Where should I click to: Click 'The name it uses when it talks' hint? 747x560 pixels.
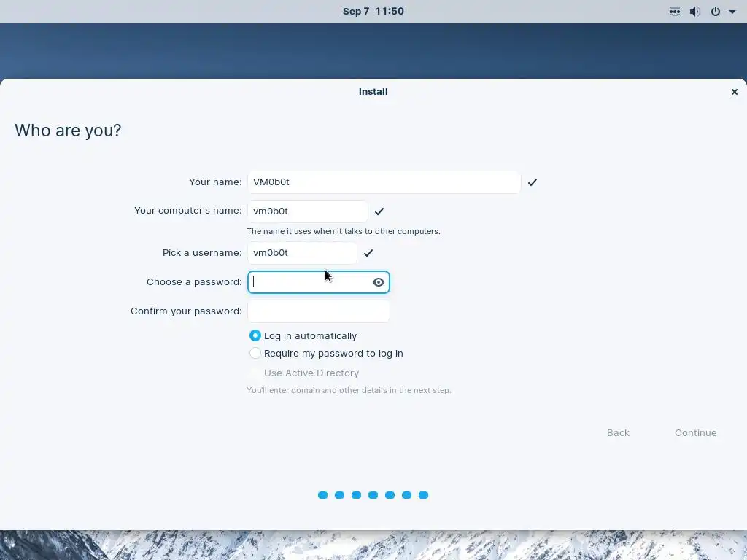point(344,231)
